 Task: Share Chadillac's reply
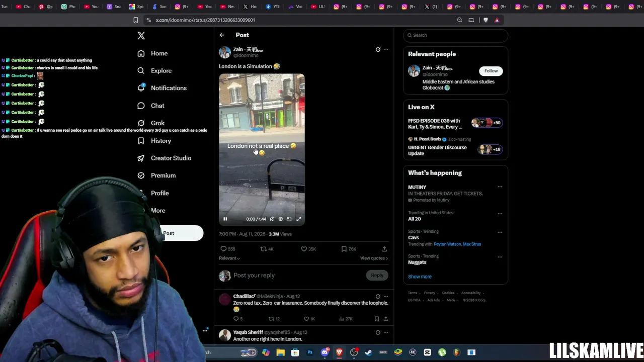[386, 319]
